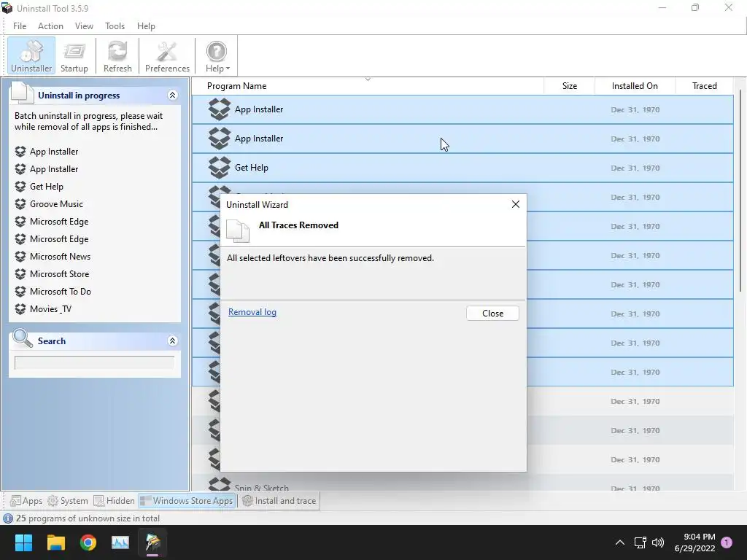
Task: Click the status bar info icon
Action: (7, 518)
